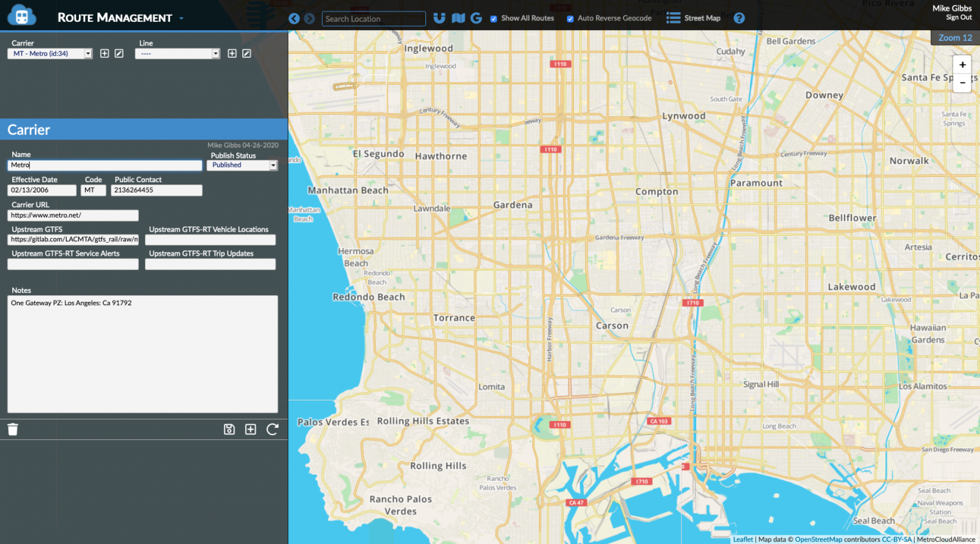Open the Carrier dropdown showing MT - Metro

50,54
